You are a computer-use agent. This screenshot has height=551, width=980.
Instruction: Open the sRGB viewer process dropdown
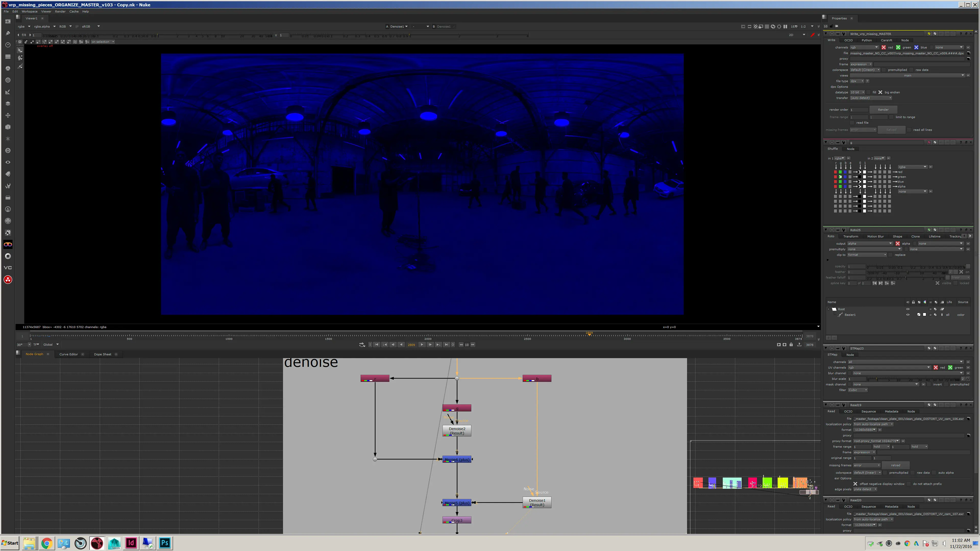tap(91, 27)
